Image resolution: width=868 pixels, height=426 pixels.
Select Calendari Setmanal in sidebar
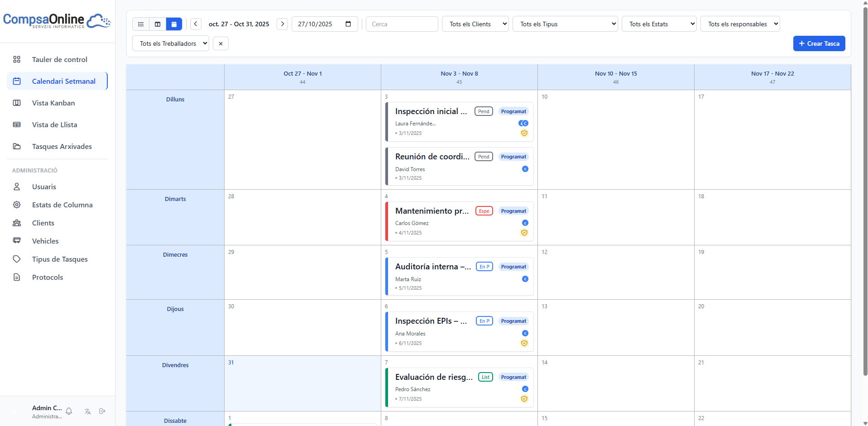pyautogui.click(x=58, y=81)
